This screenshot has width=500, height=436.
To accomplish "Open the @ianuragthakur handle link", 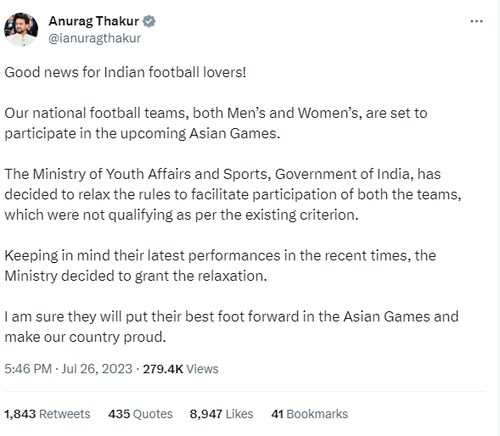I will (95, 38).
